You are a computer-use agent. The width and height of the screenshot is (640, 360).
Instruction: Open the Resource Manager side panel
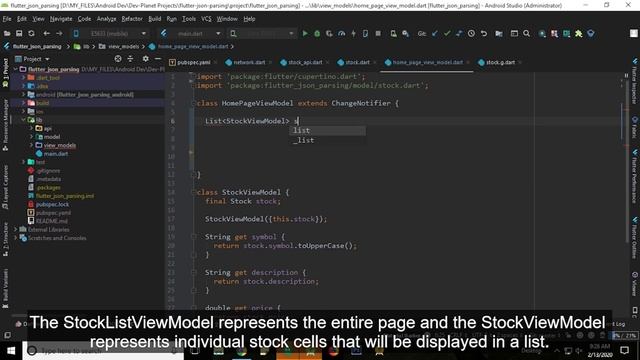pyautogui.click(x=5, y=124)
